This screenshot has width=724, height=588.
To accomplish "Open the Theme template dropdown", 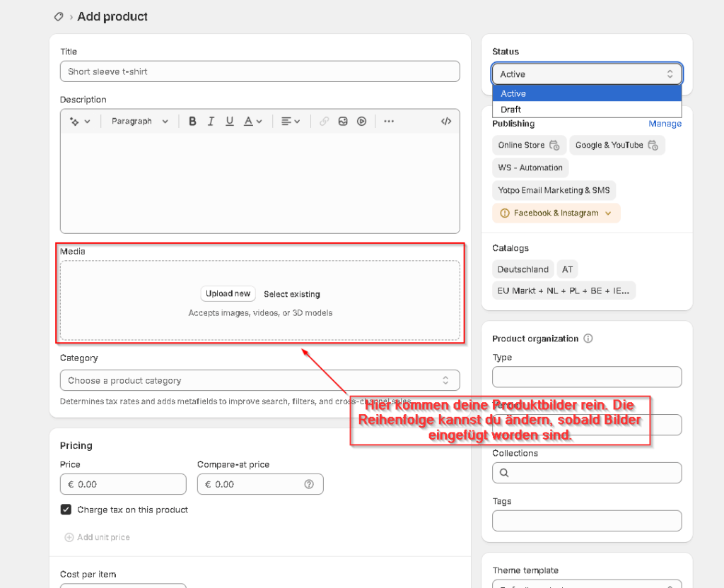I will (x=587, y=584).
